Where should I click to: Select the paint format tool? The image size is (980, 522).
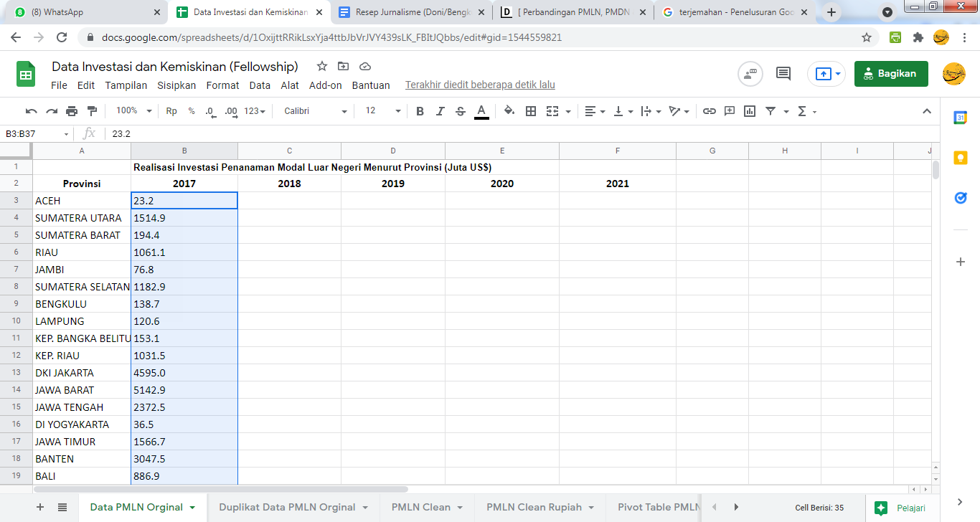[x=92, y=111]
